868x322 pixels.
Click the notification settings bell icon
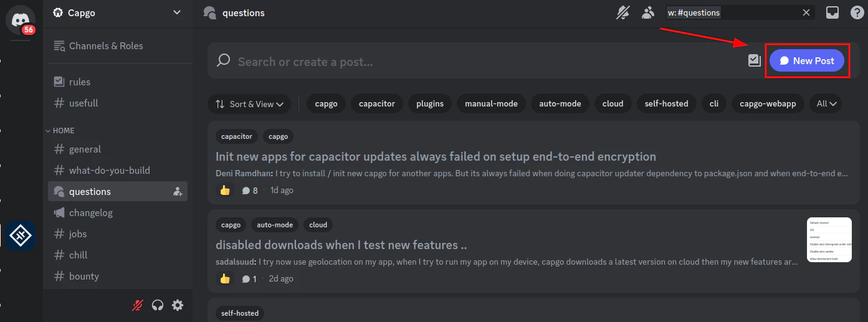[622, 12]
